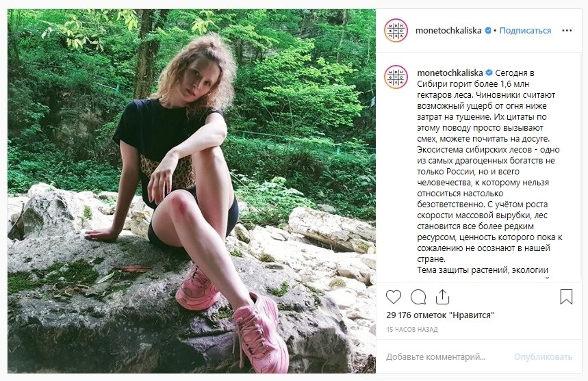Screen dimensions: 588x381
Task: Share the post using the share icon
Action: 442,297
